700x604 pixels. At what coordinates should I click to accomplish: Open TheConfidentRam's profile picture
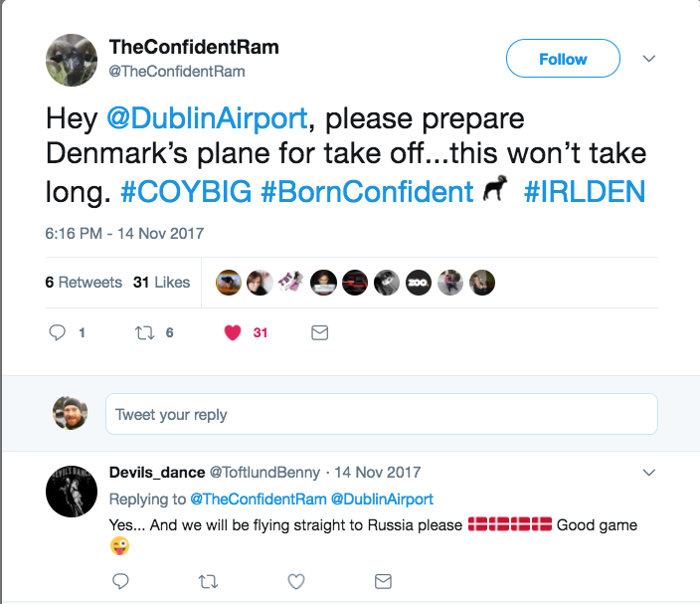[x=72, y=60]
